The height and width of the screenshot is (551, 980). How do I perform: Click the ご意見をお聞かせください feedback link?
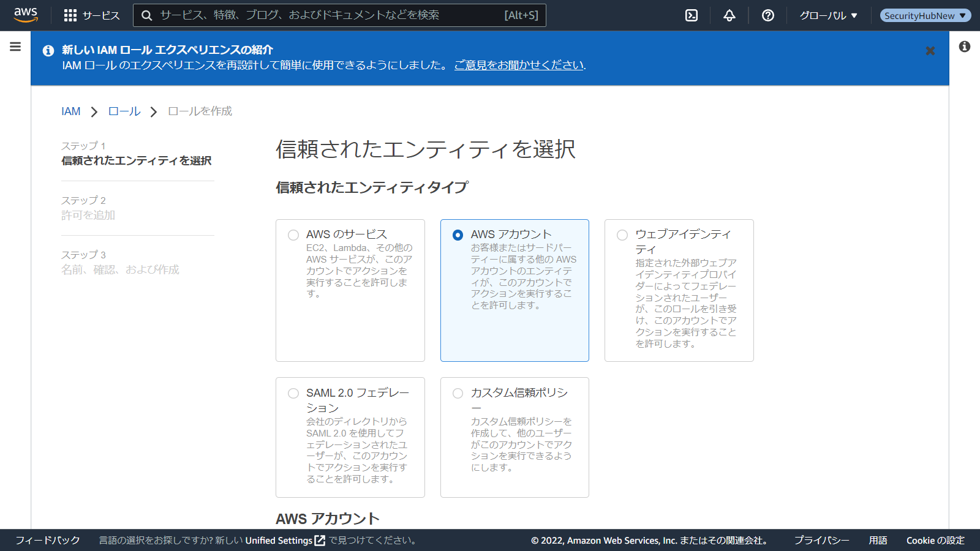pos(519,65)
